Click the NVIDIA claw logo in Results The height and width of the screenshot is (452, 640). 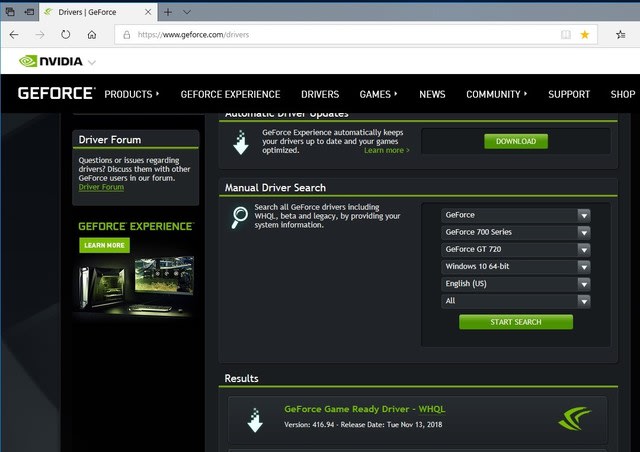point(574,419)
